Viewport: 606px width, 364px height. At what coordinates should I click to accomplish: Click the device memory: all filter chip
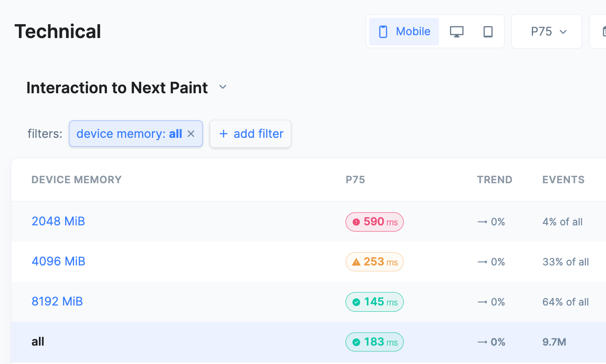pos(129,134)
